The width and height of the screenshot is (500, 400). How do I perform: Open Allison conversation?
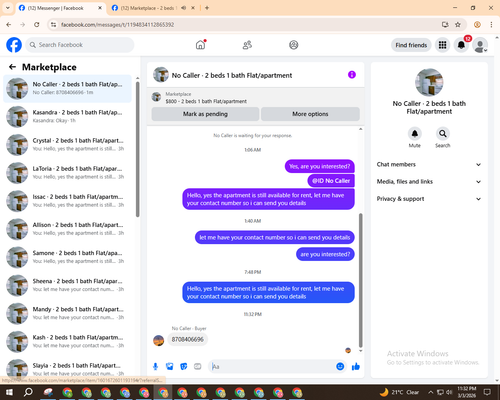coord(67,229)
